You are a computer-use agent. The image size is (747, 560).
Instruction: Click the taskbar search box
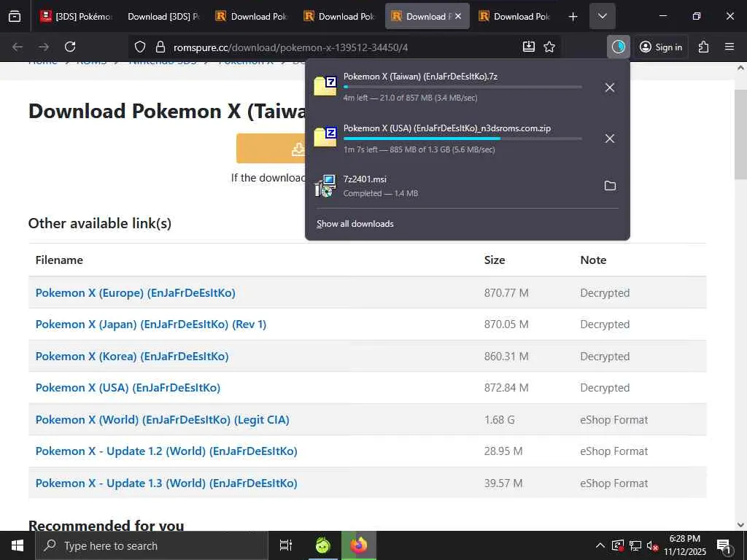(152, 545)
